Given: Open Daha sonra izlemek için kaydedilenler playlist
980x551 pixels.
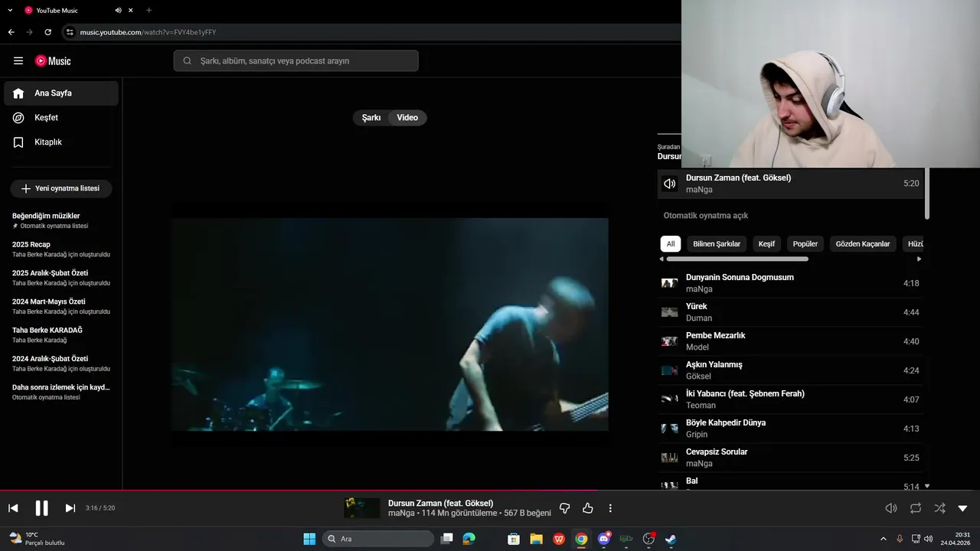Looking at the screenshot, I should coord(61,392).
